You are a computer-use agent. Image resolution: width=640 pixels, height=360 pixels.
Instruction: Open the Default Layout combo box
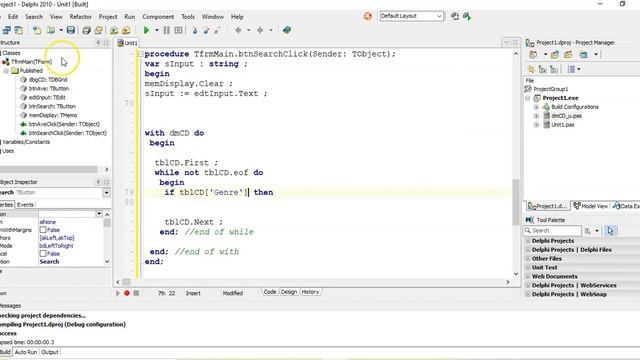click(411, 16)
